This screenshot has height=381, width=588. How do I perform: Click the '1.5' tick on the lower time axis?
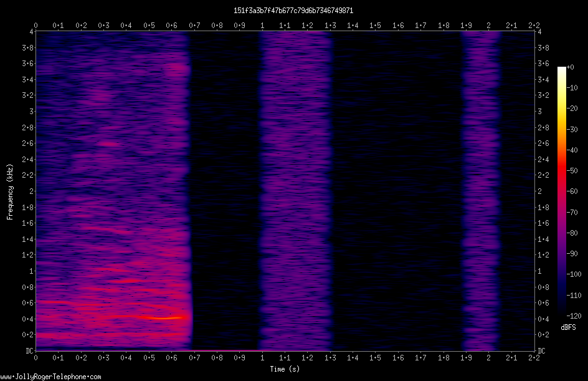pos(375,358)
